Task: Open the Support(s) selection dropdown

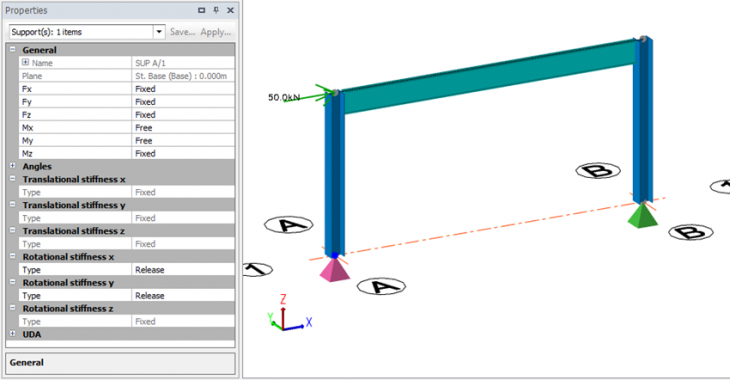Action: 159,32
